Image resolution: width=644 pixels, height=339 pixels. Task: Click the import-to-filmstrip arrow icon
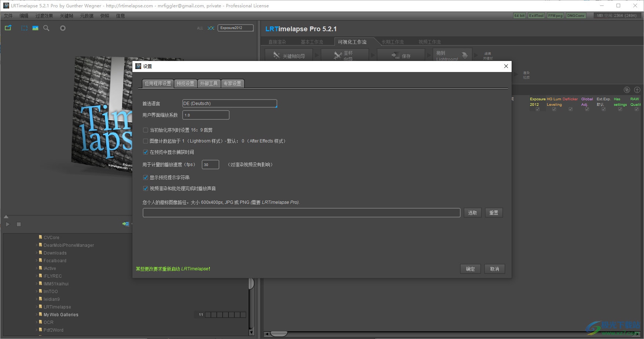click(125, 224)
